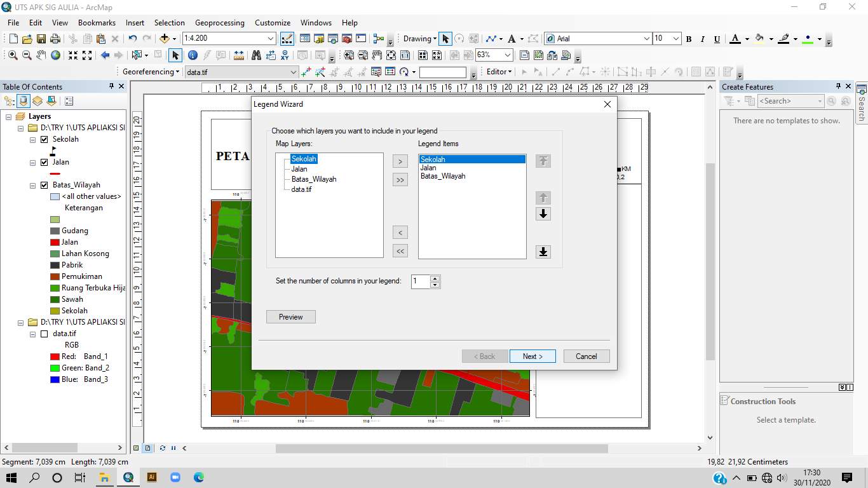868x488 pixels.
Task: Click the Add Data button icon
Action: click(x=164, y=39)
